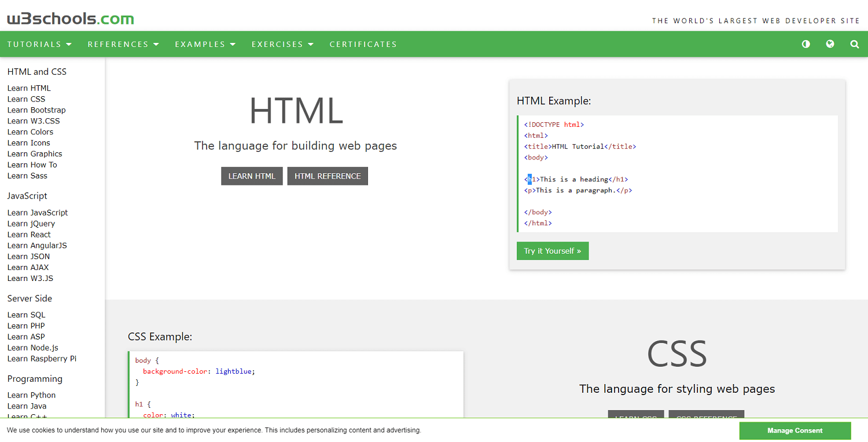This screenshot has height=442, width=868.
Task: Select CERTIFICATES in the navigation bar
Action: (363, 44)
